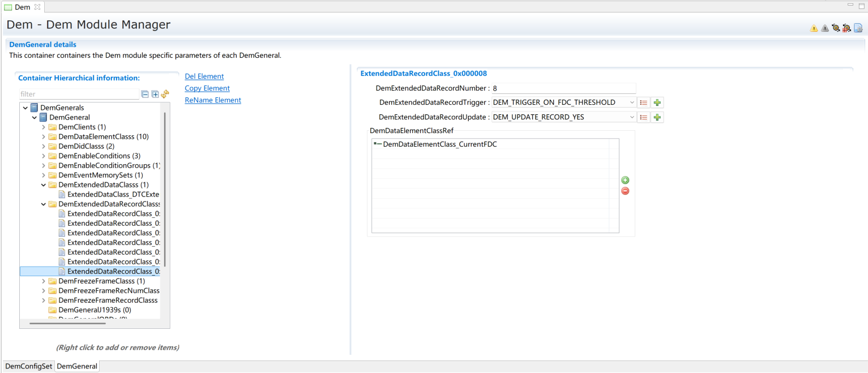Add a DemDataElementClassRef with green circle

[625, 180]
